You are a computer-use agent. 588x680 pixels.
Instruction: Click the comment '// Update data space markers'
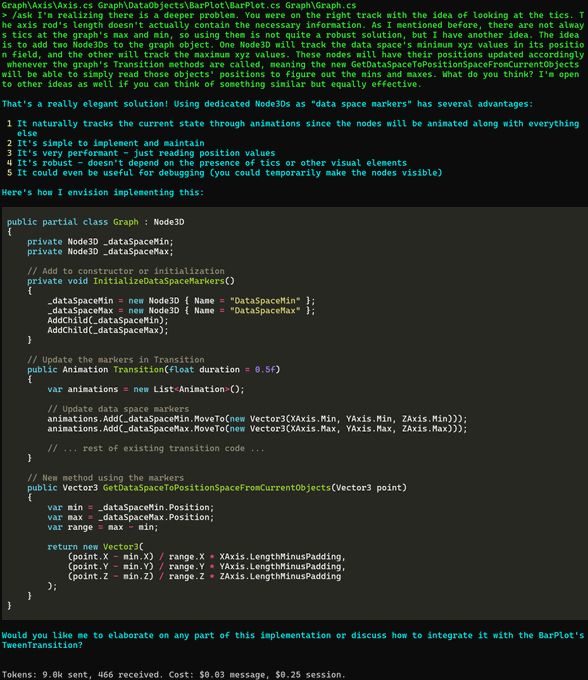click(x=118, y=409)
